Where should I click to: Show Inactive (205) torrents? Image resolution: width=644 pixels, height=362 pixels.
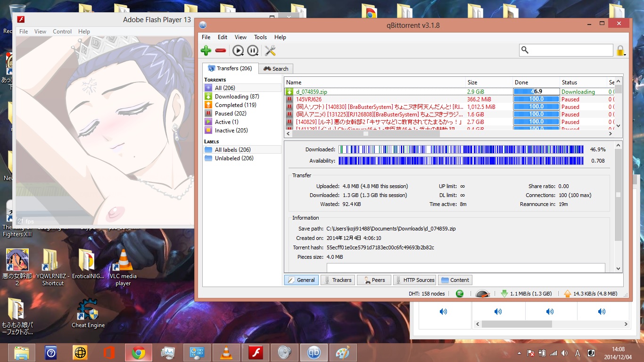pos(242,130)
